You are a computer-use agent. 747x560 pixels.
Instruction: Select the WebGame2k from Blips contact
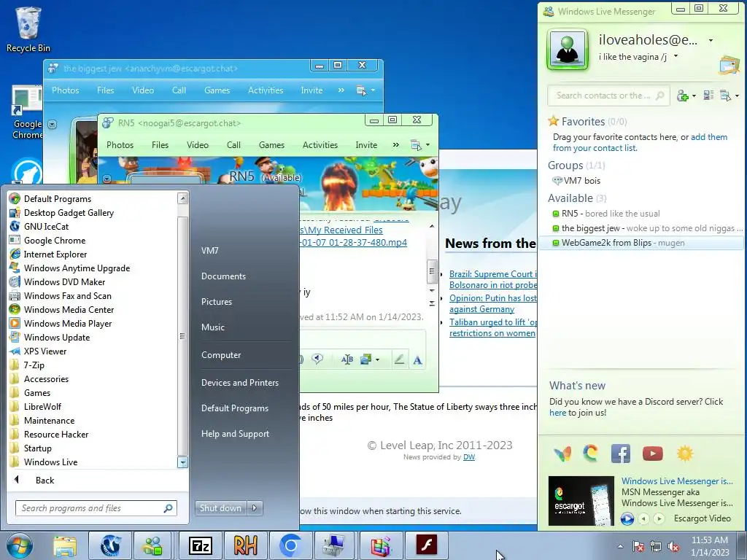coord(640,243)
